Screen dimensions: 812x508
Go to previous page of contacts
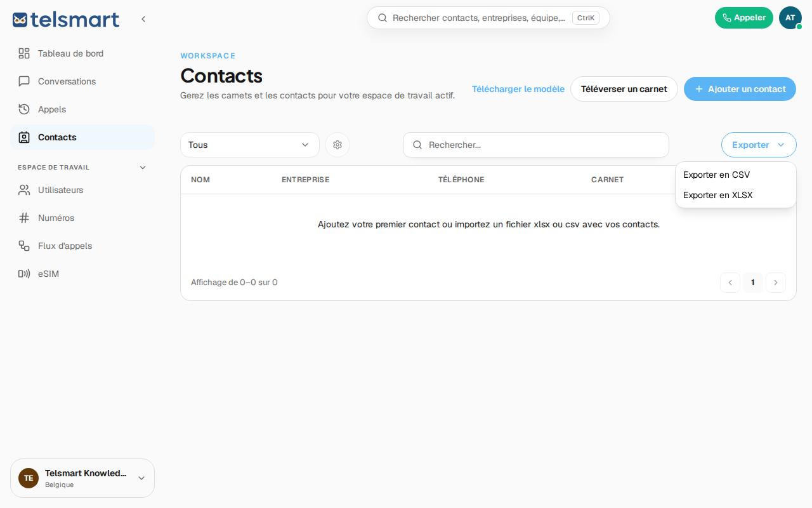pos(730,283)
